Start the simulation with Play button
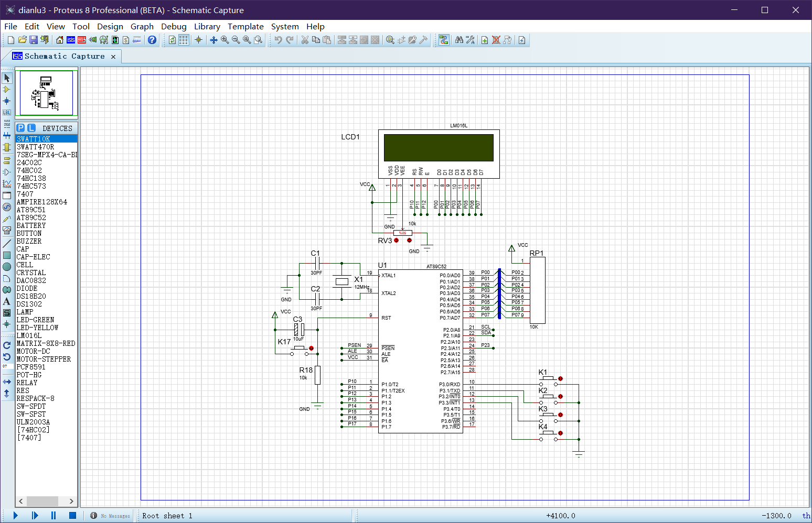812x523 pixels. coord(15,516)
